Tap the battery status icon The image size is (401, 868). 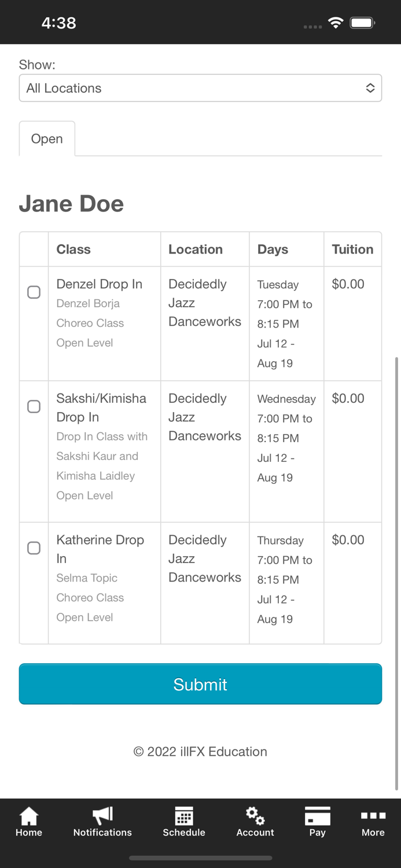click(363, 23)
